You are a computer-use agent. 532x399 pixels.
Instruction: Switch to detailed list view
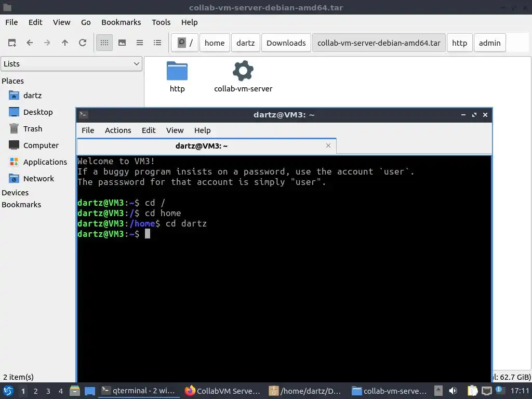coord(157,43)
